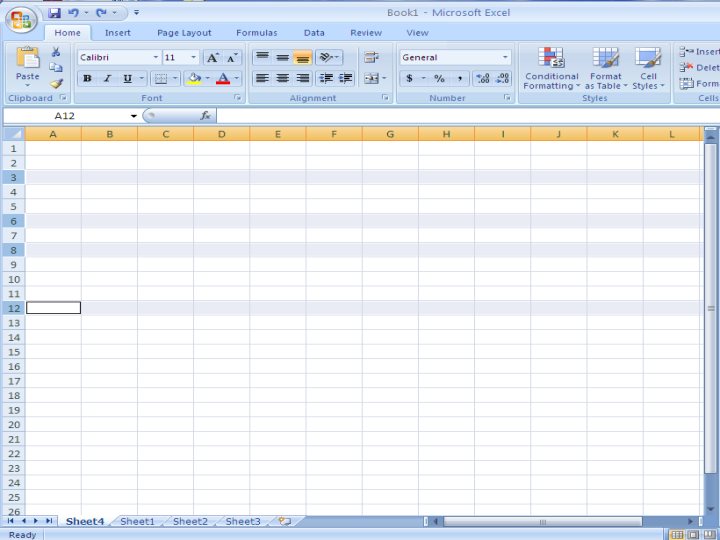Click the Merge & Center icon
This screenshot has width=720, height=540.
point(371,79)
